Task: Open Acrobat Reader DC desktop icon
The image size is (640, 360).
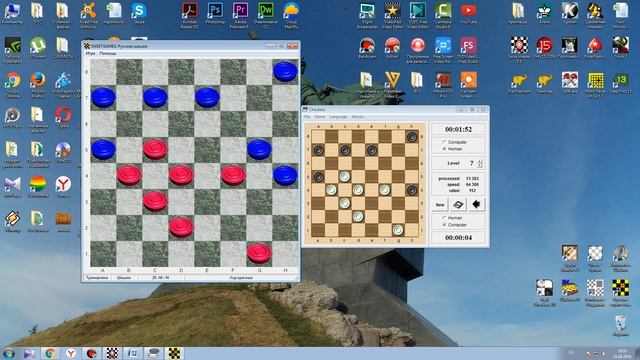Action: point(190,14)
